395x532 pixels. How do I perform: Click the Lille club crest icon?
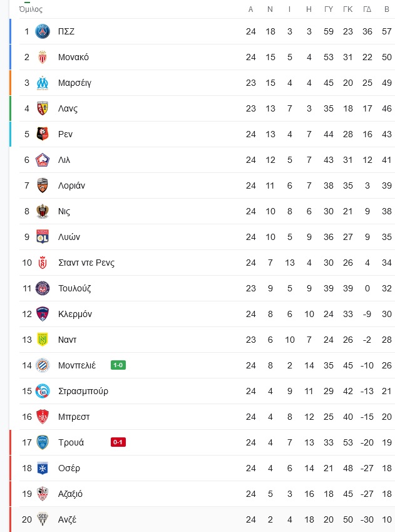(x=43, y=160)
